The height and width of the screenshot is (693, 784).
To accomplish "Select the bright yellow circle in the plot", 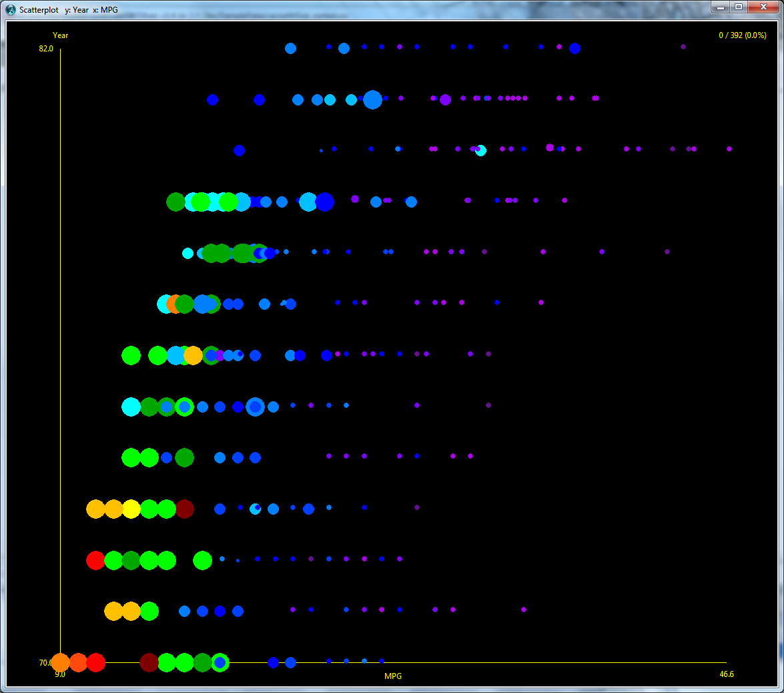I will coord(131,509).
